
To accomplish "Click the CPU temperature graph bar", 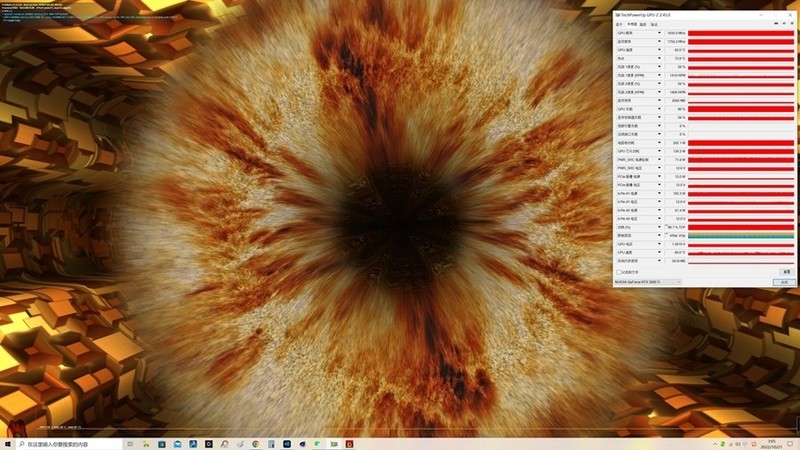I will (x=741, y=252).
